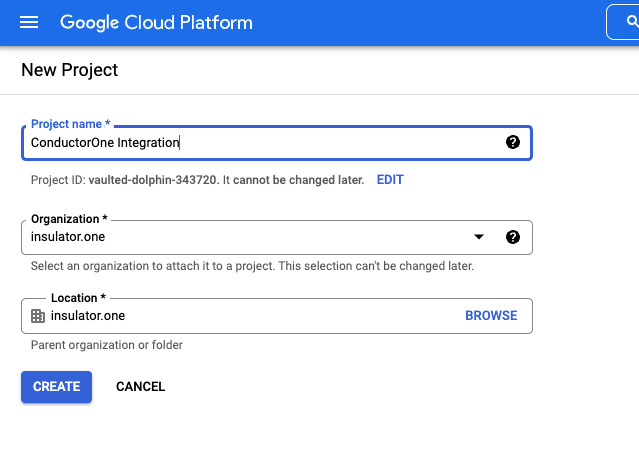Image resolution: width=639 pixels, height=470 pixels.
Task: Edit the project ID via EDIT link
Action: 390,180
